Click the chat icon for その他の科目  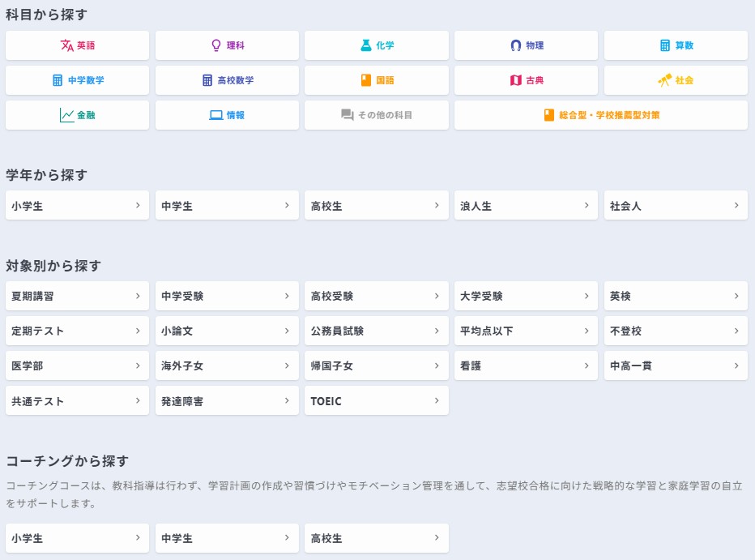click(348, 115)
